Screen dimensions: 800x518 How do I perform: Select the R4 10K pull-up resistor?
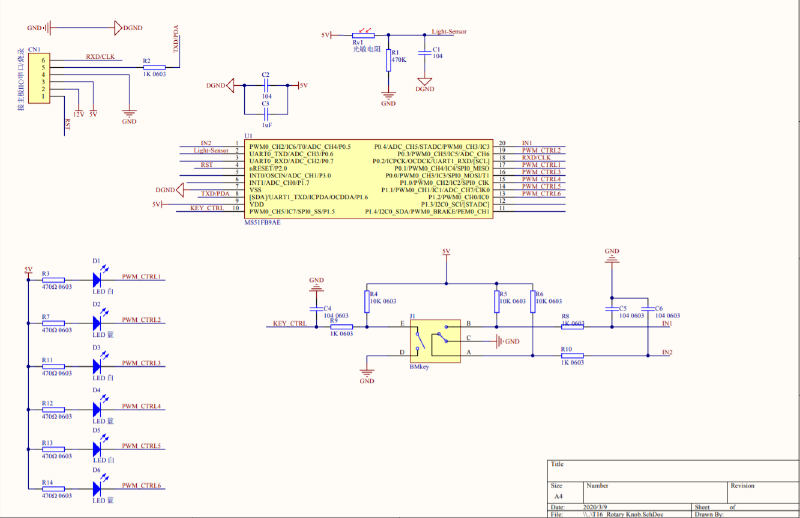click(x=367, y=301)
